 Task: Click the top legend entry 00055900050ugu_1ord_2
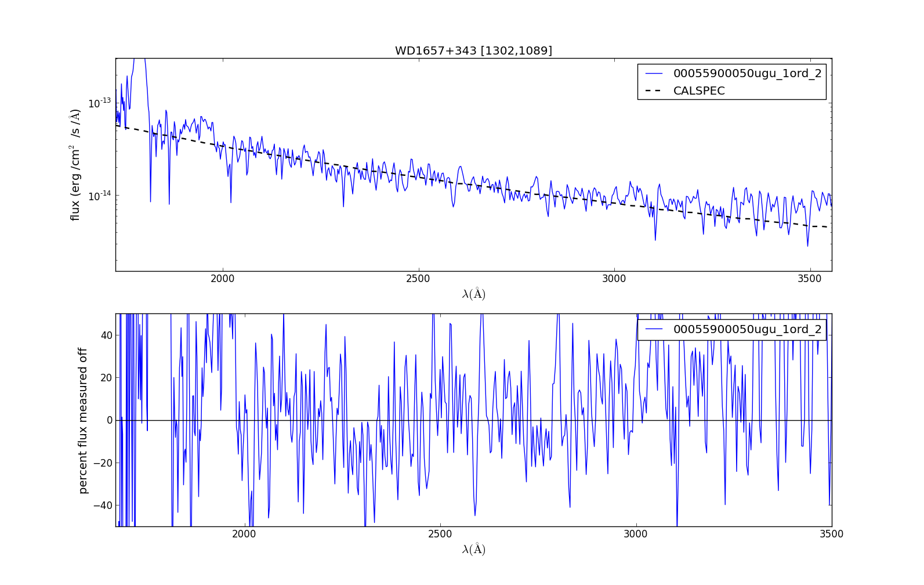pos(747,74)
